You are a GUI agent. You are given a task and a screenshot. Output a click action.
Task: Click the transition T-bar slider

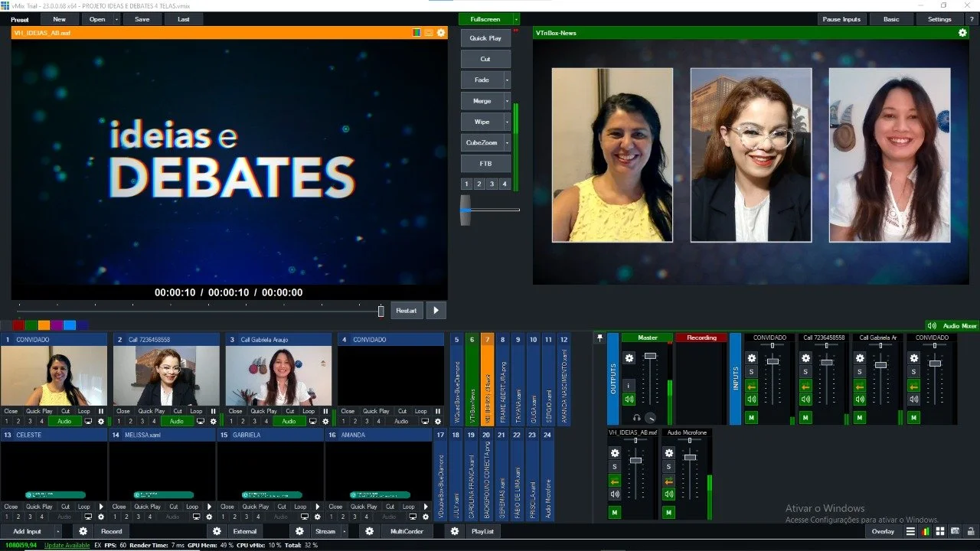coord(465,210)
